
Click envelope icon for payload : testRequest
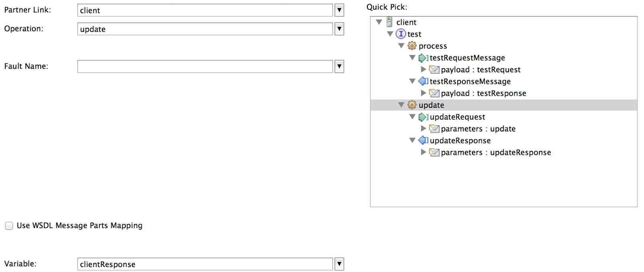click(434, 70)
